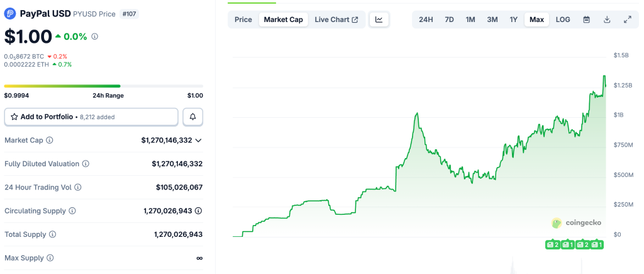This screenshot has width=644, height=274.
Task: Click the 24h Range progress bar
Action: coord(103,86)
